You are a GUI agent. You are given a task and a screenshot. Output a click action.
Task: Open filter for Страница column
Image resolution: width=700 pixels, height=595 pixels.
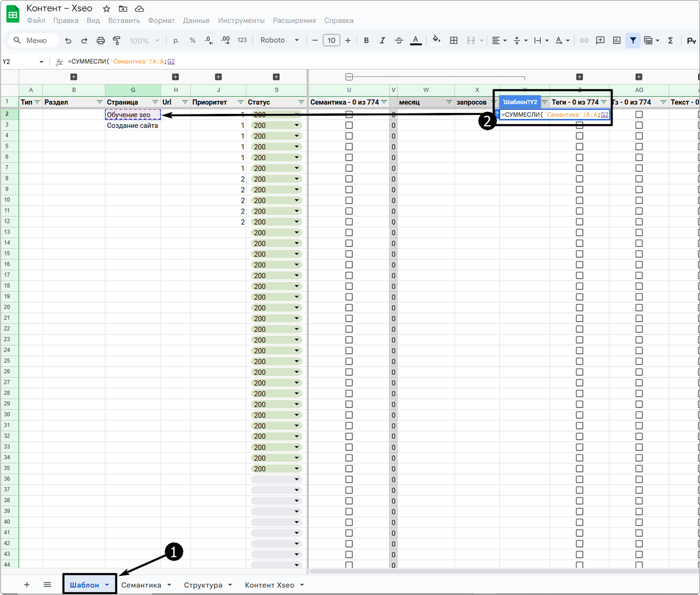(x=155, y=102)
